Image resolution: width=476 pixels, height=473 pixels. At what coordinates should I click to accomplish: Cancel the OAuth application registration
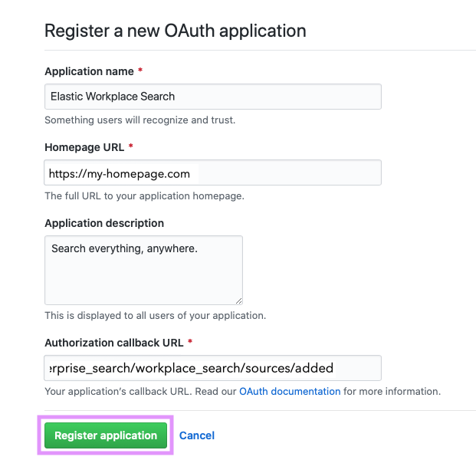pos(197,435)
